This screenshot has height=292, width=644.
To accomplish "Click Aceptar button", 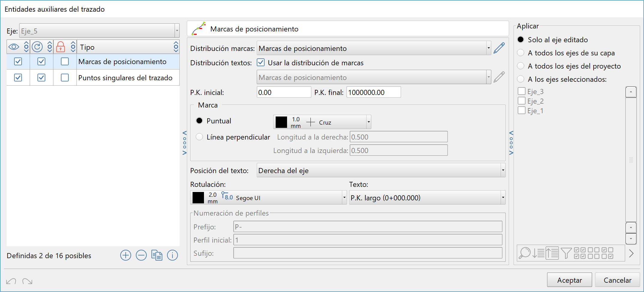I will click(x=569, y=280).
